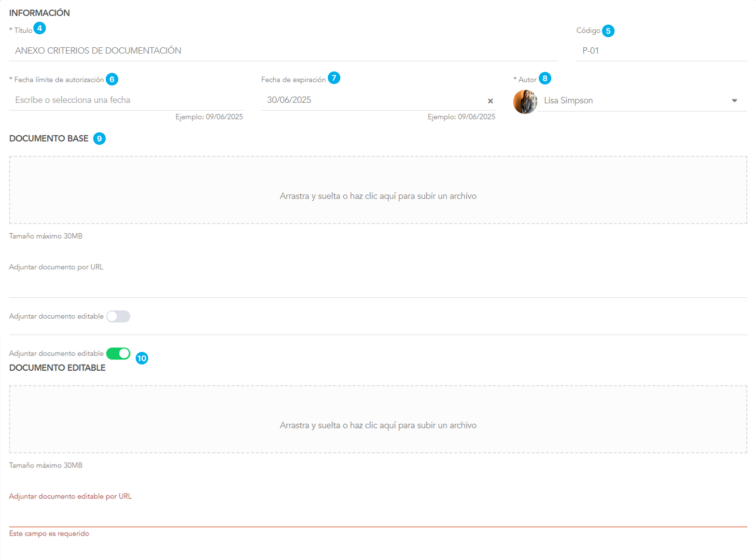The width and height of the screenshot is (756, 559).
Task: Click badge 9 next to DOCUMENTO BASE
Action: click(99, 139)
